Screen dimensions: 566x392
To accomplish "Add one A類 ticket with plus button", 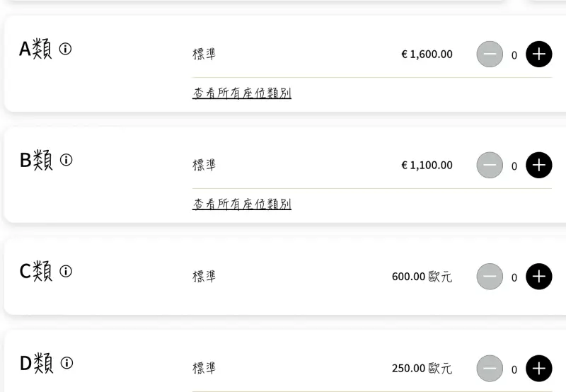I will tap(538, 54).
